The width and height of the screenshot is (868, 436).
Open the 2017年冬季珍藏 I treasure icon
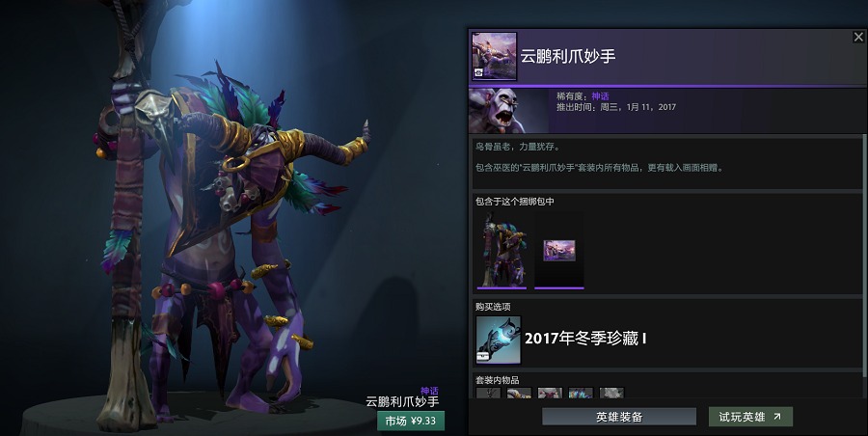pyautogui.click(x=499, y=340)
